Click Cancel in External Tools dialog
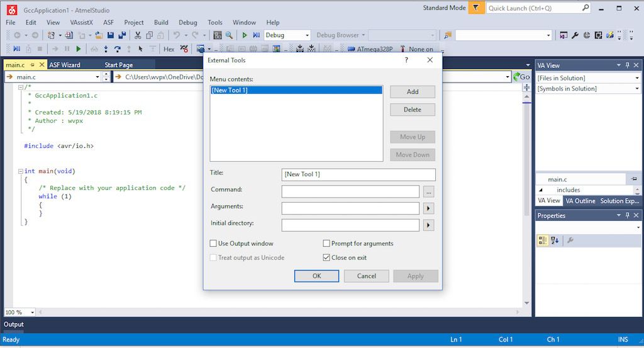644x348 pixels. [367, 276]
